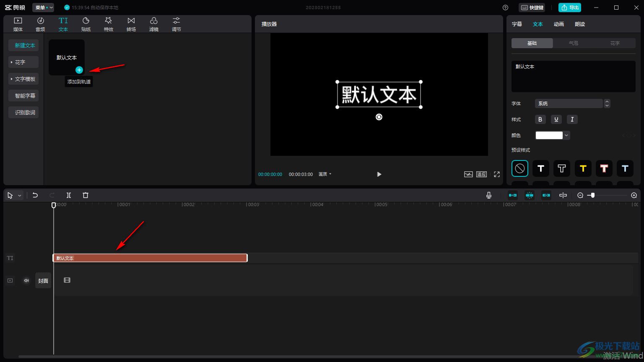Open the 画质 quality dropdown

[x=325, y=174]
